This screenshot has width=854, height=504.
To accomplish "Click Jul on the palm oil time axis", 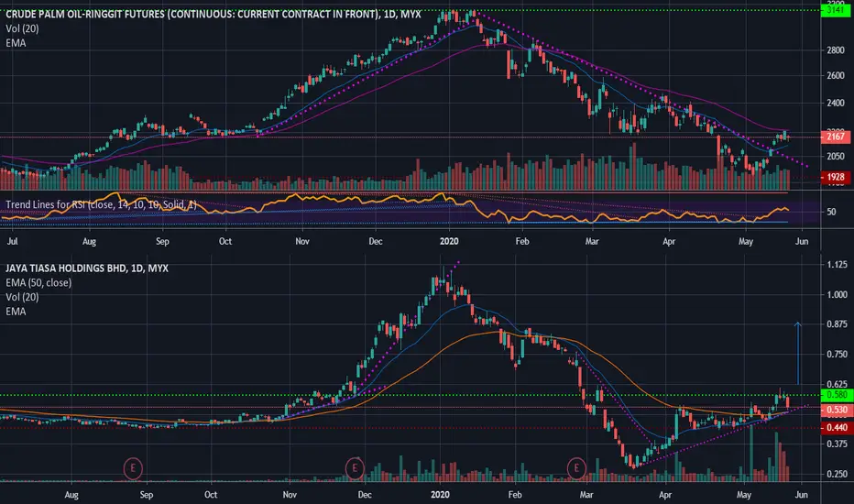I will pyautogui.click(x=12, y=241).
